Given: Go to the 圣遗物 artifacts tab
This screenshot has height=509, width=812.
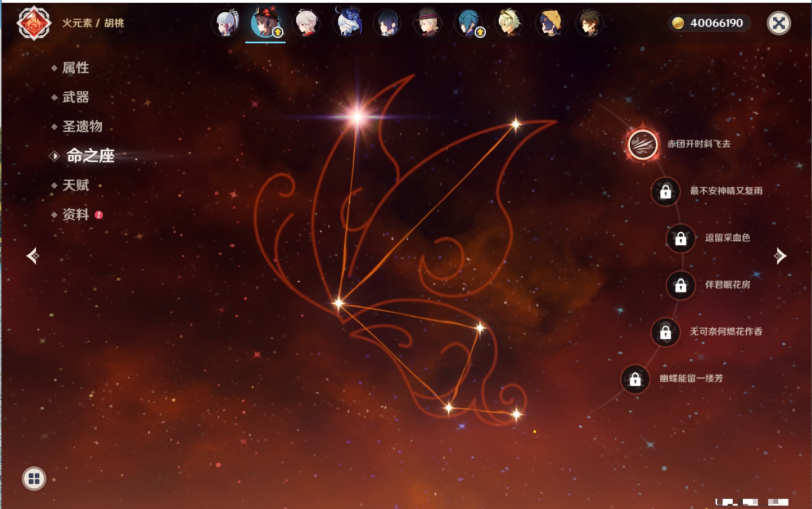Looking at the screenshot, I should pos(82,127).
